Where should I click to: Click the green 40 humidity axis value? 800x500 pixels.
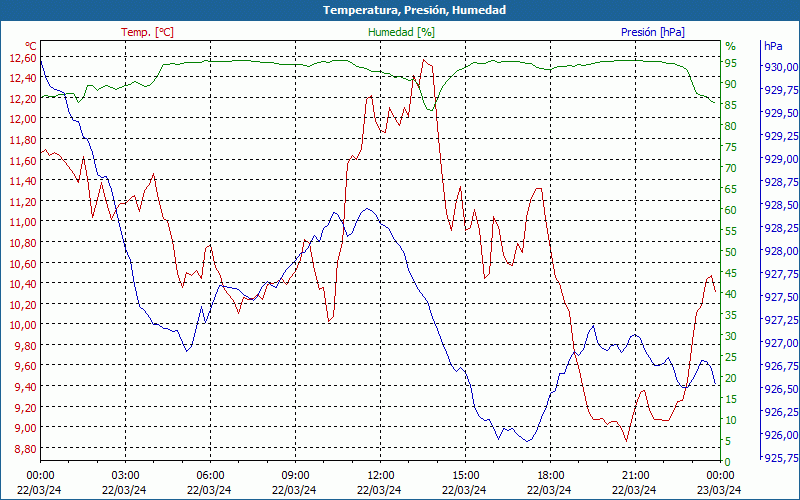coord(731,294)
